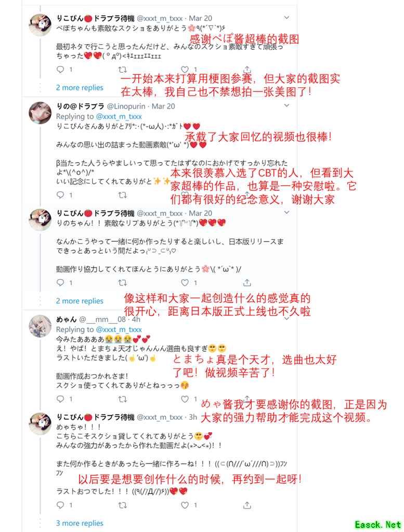404x532 pixels.
Task: Like the めゃん tweet
Action: tap(185, 399)
